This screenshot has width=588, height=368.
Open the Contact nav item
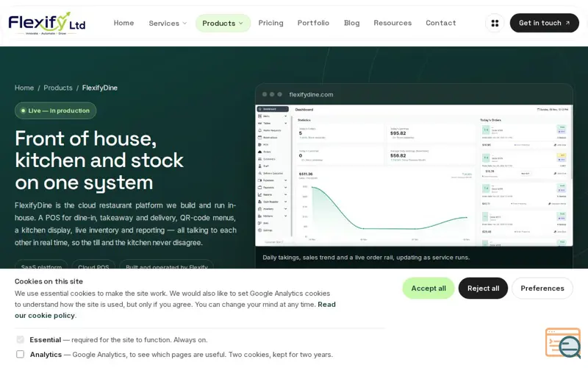point(440,23)
